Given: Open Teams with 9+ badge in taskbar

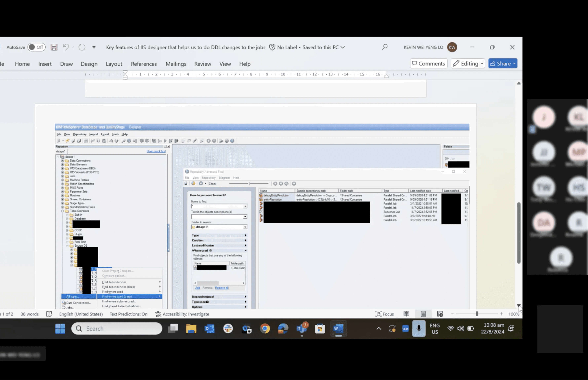Looking at the screenshot, I should click(302, 328).
